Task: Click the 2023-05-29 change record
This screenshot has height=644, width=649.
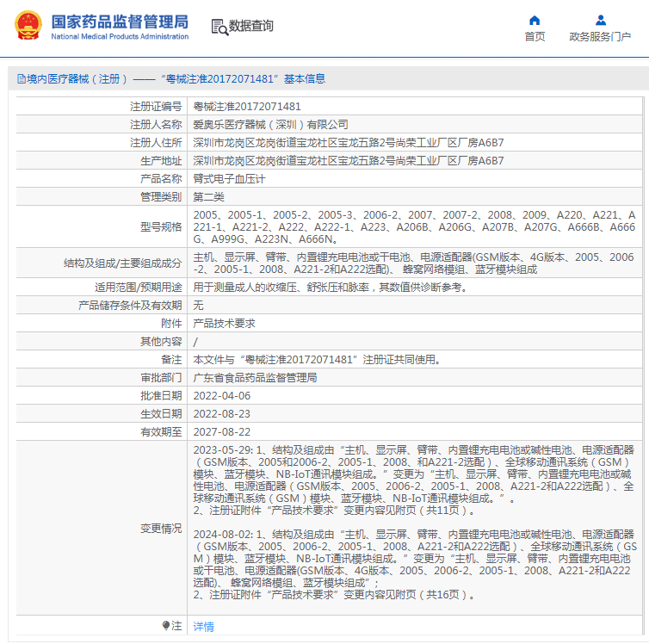Action: point(413,480)
